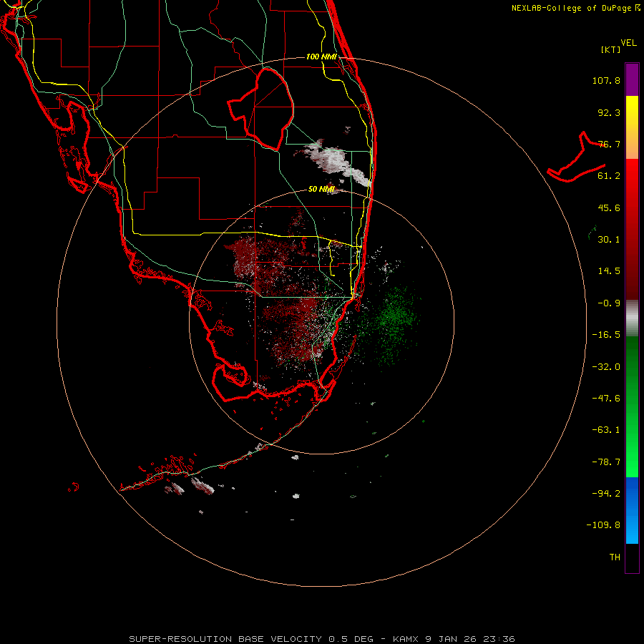The height and width of the screenshot is (644, 644).
Task: Pick the blue segment of velocity scale
Action: coord(632,510)
